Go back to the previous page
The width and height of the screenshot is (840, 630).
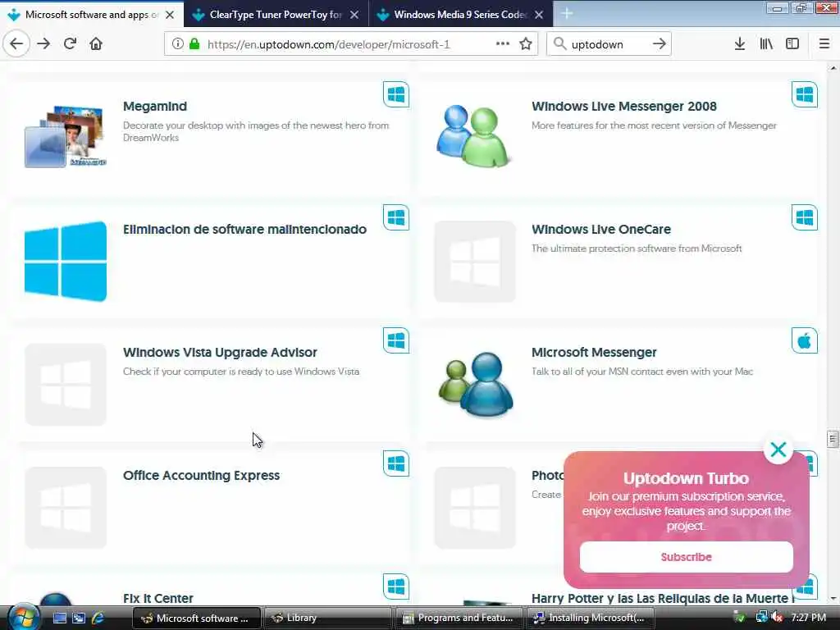16,44
